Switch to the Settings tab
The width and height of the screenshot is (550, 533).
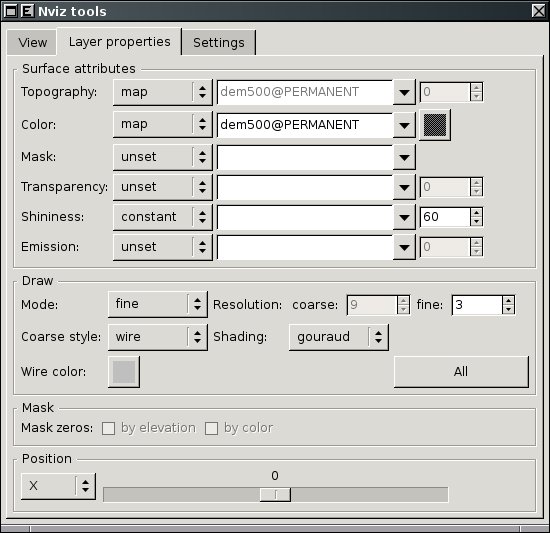219,42
